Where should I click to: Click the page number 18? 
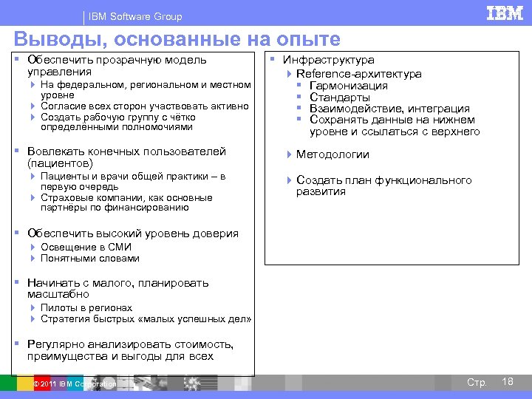coord(508,381)
